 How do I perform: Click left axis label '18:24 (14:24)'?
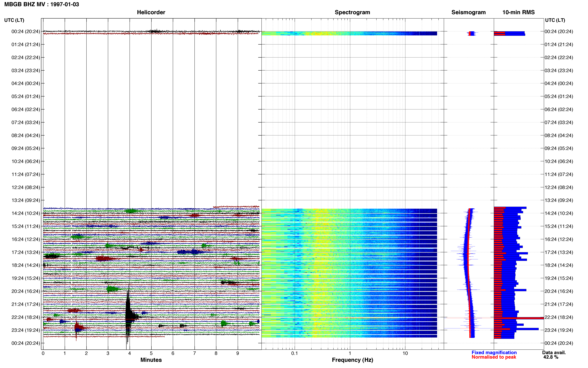[26, 265]
